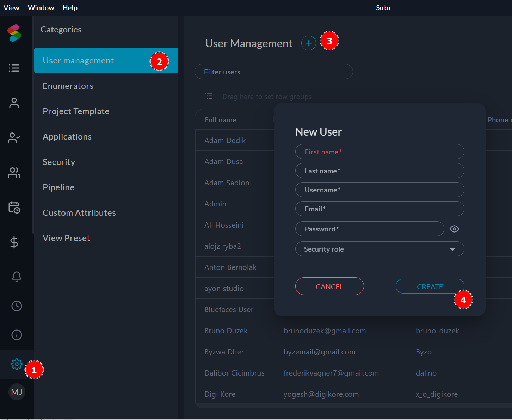The width and height of the screenshot is (512, 420).
Task: Click the CREATE button
Action: (x=430, y=286)
